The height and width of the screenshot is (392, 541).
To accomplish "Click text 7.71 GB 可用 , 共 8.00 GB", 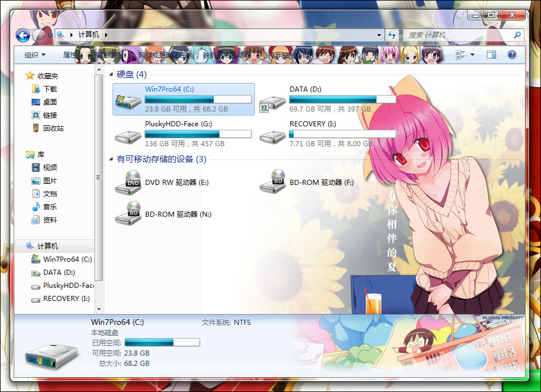I will click(x=331, y=143).
